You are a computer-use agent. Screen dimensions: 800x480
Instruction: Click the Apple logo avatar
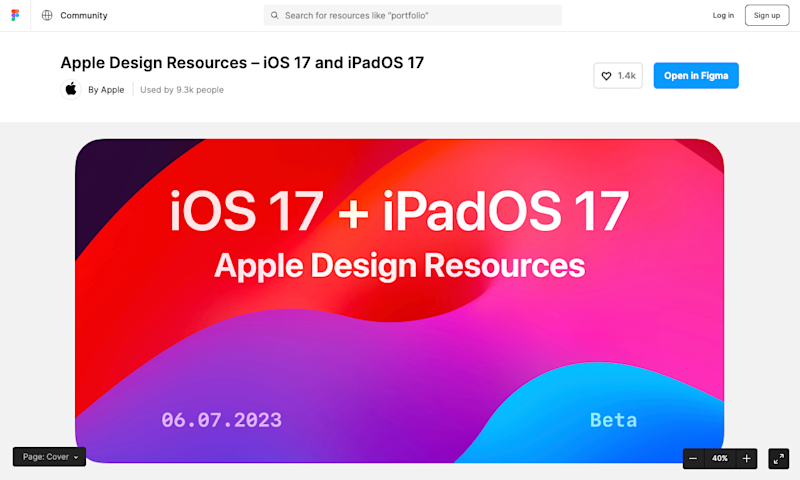pos(71,89)
